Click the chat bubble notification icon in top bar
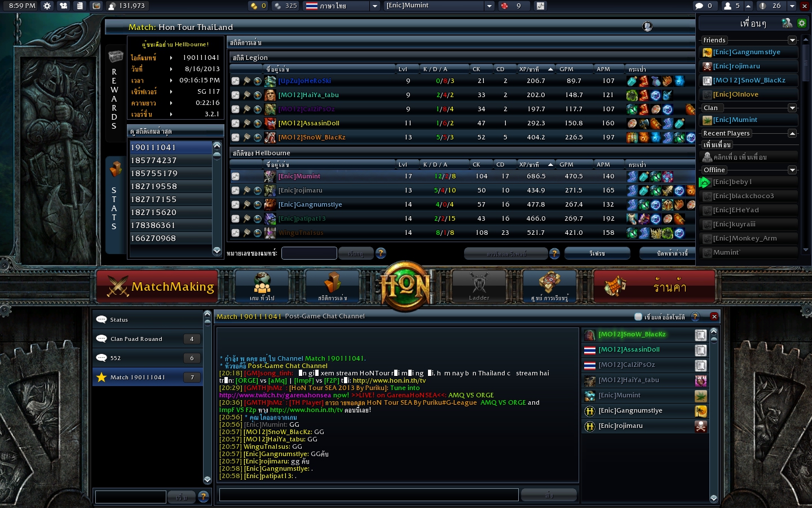812x508 pixels. pos(699,6)
